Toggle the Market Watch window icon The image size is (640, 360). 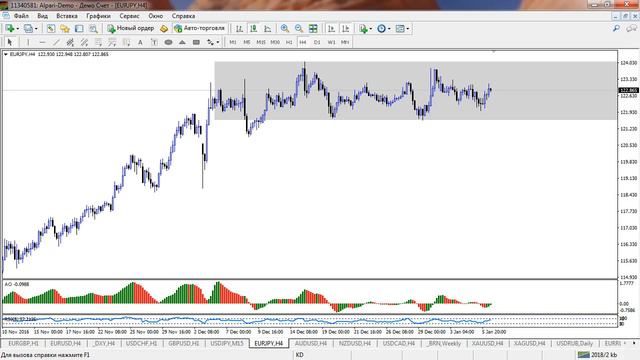[51, 29]
